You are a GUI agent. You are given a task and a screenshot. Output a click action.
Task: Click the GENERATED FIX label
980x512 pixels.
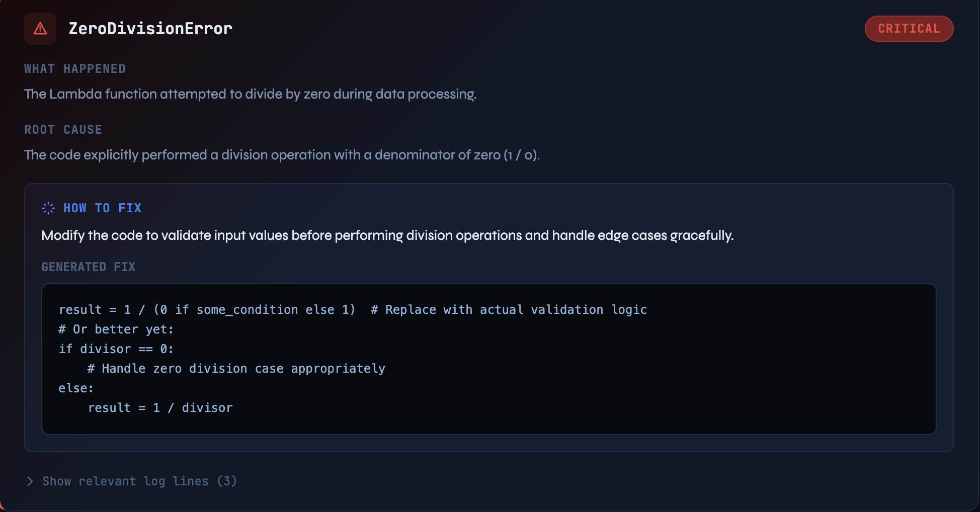(x=88, y=267)
